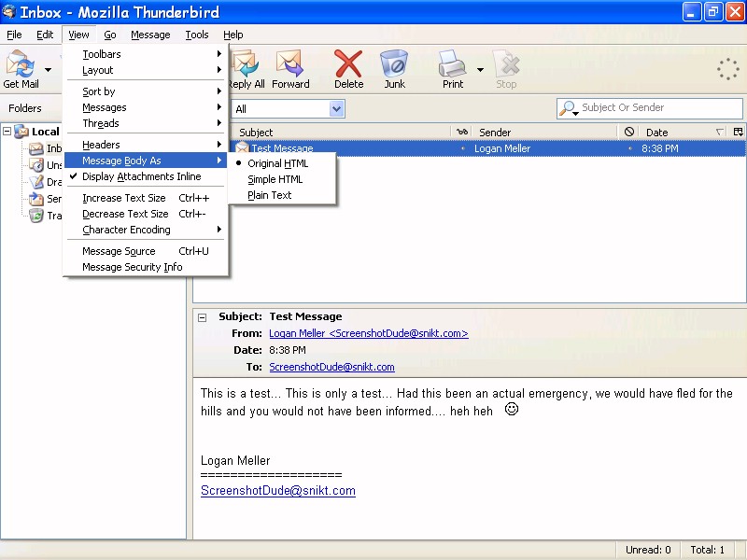Collapse the message header pane
Image resolution: width=747 pixels, height=560 pixels.
203,317
